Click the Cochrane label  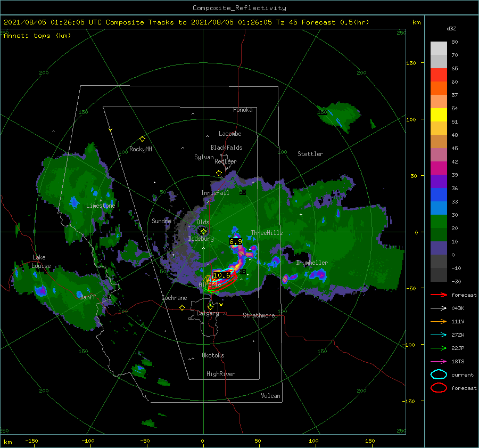coord(174,298)
